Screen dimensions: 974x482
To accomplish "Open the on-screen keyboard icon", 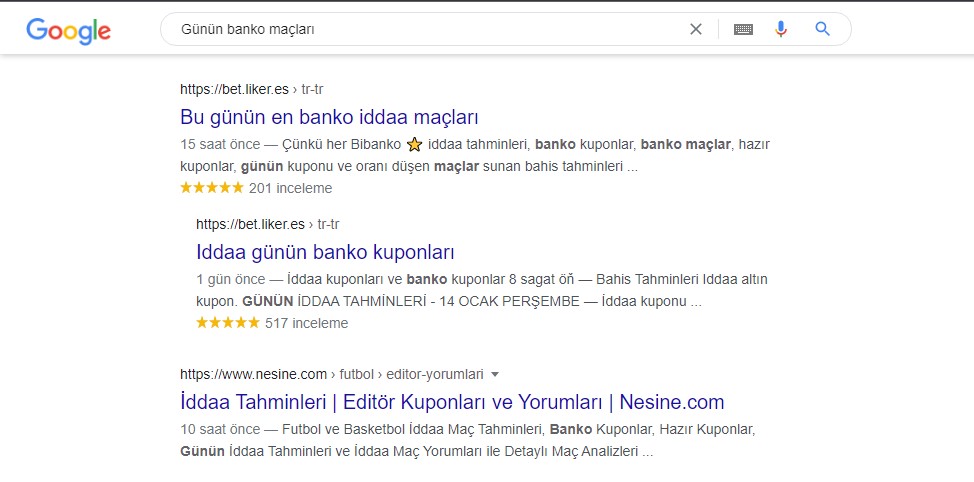I will point(743,29).
